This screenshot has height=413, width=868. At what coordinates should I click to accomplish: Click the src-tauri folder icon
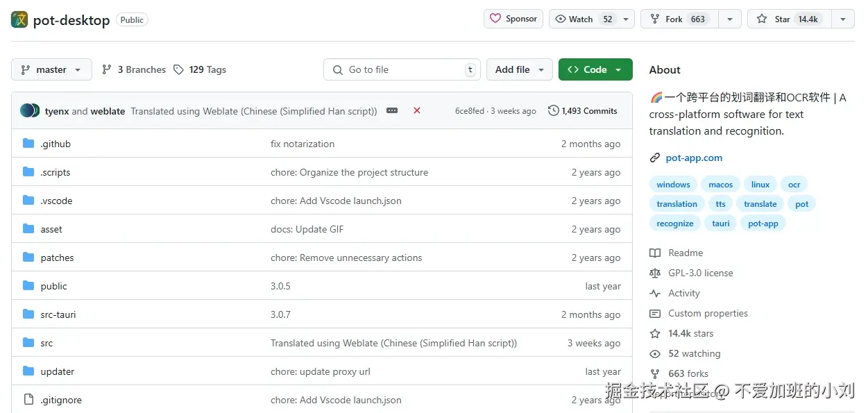coord(28,314)
